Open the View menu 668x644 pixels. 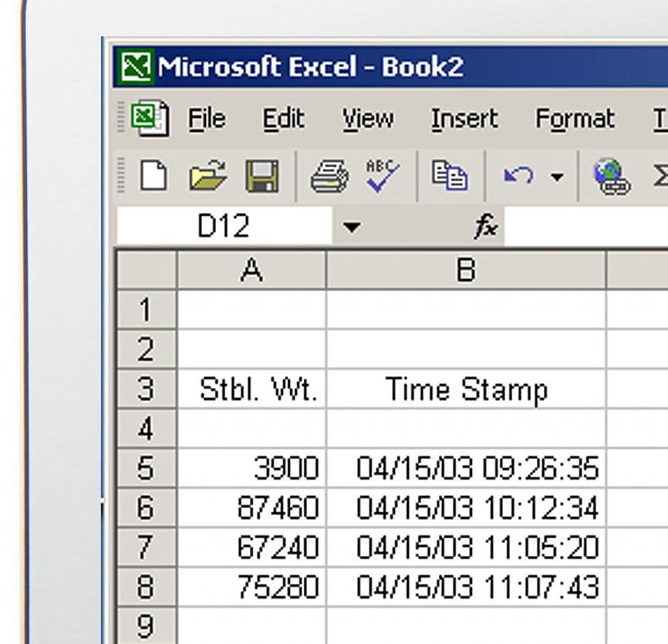point(367,120)
